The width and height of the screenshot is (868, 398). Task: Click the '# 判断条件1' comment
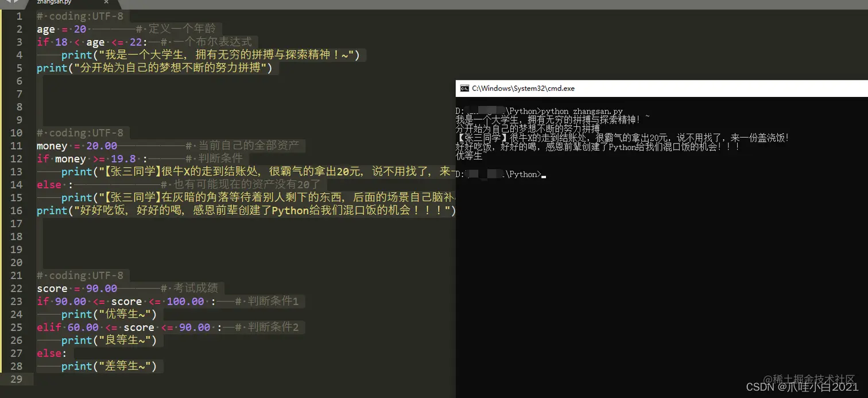click(x=266, y=301)
